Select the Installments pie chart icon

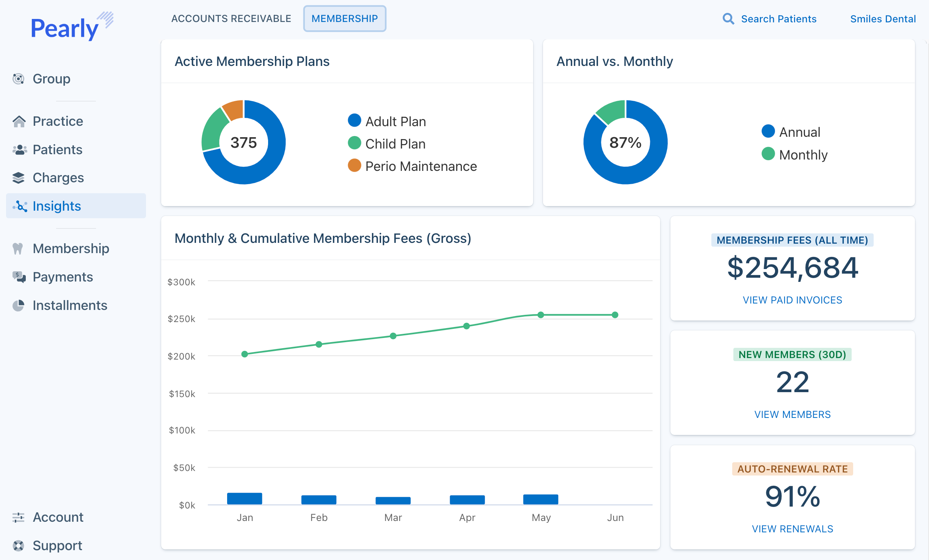[18, 305]
